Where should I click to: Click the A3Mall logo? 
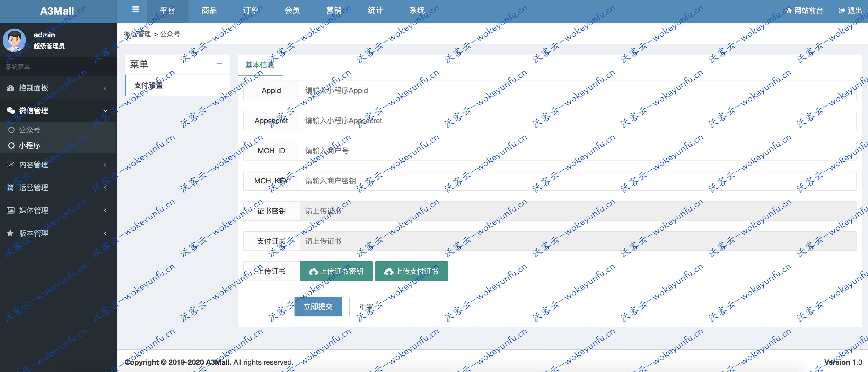click(57, 11)
